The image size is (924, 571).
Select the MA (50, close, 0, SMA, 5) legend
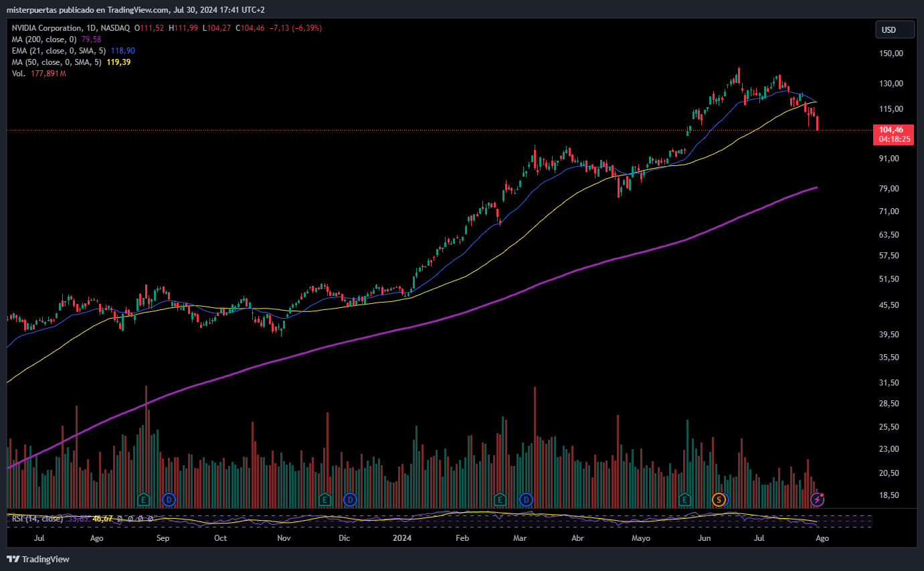point(57,62)
